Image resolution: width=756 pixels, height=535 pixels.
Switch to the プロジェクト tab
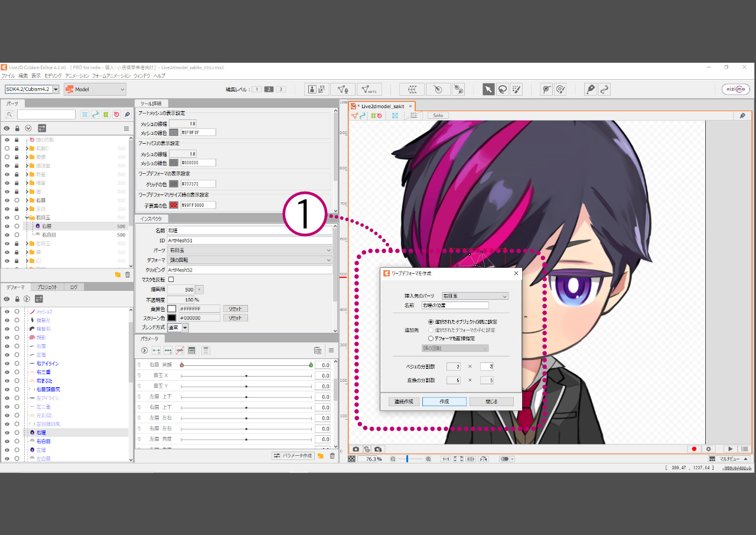click(x=47, y=287)
